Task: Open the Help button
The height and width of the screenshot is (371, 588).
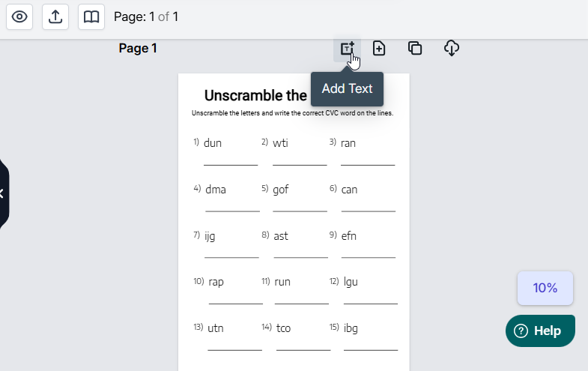Action: (x=540, y=331)
